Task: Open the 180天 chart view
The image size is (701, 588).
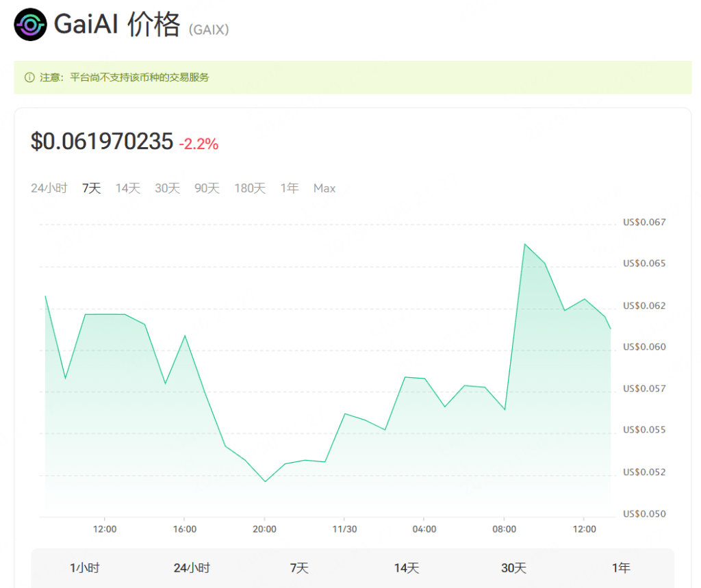Action: [249, 188]
